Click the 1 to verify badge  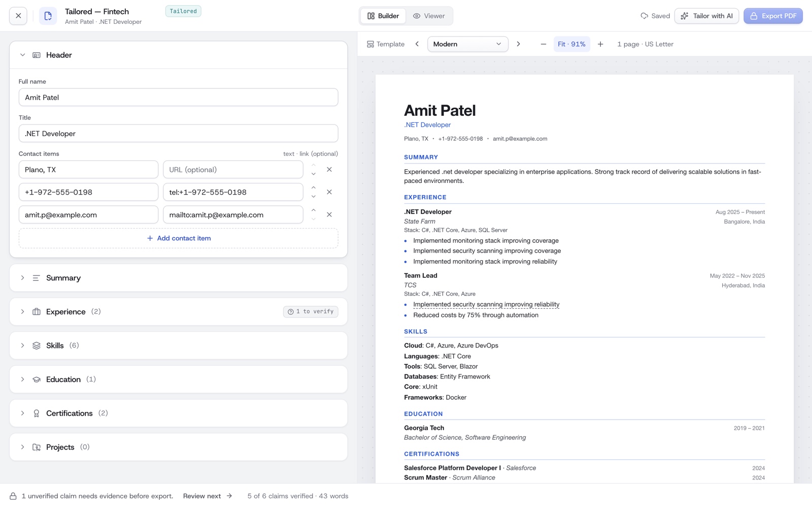point(311,311)
